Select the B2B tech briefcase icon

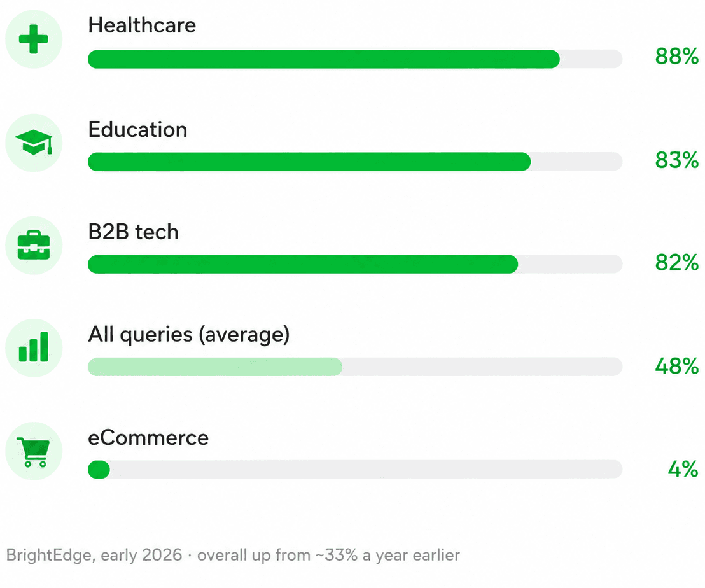coord(34,245)
